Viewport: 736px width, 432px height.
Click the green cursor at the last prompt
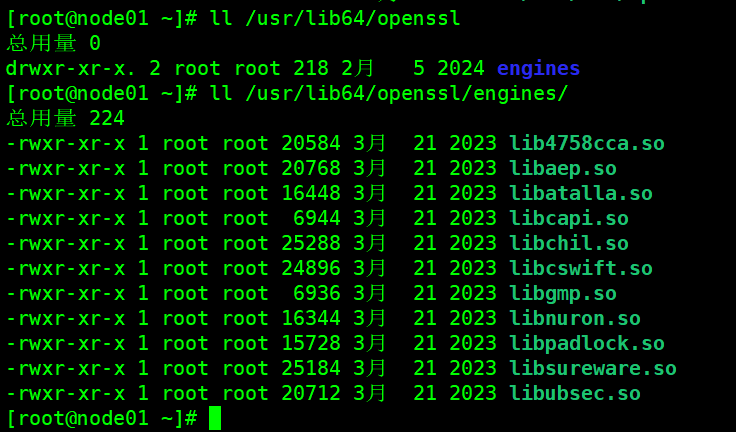click(x=215, y=418)
